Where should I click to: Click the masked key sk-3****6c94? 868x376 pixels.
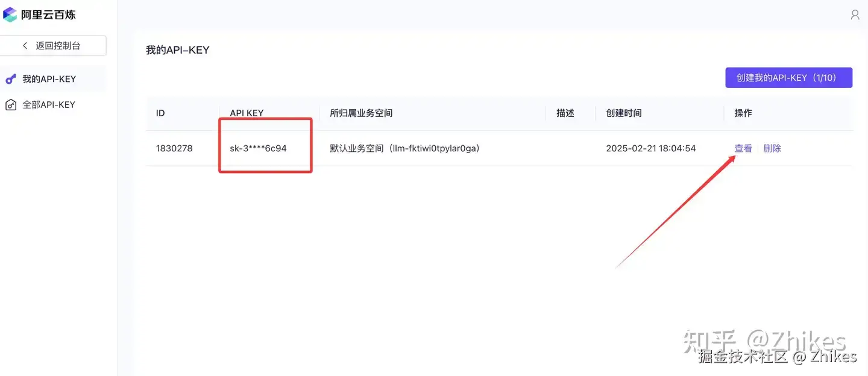[x=258, y=148]
